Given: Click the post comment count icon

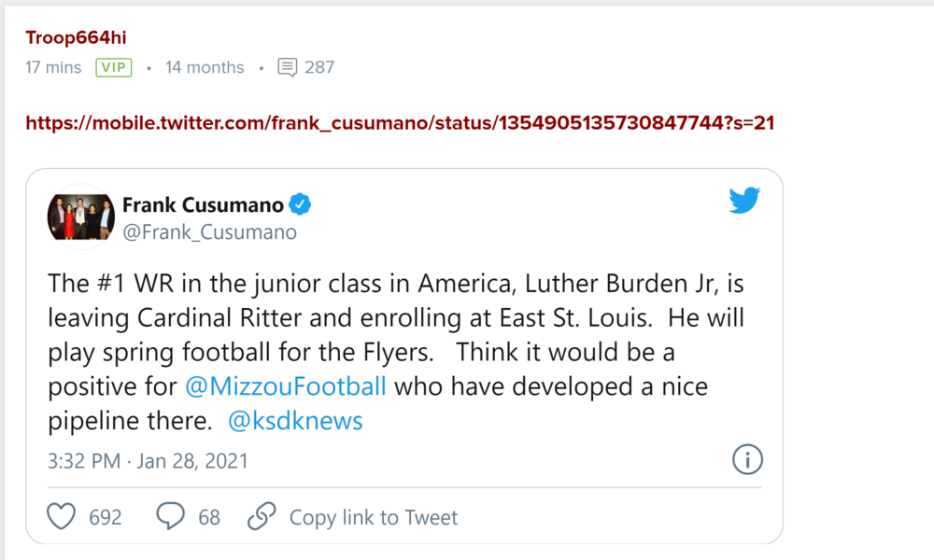Looking at the screenshot, I should 288,67.
